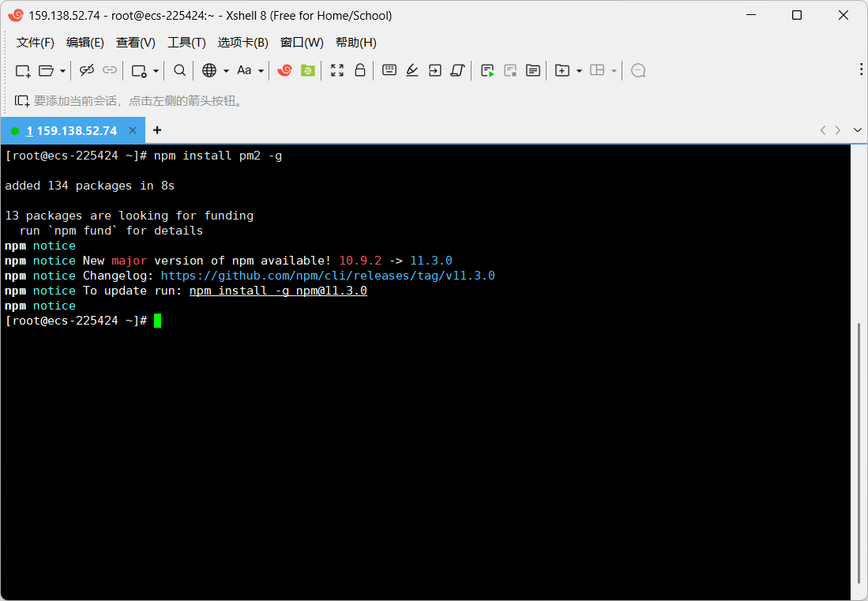Expand the Encoding globe dropdown arrow
Image resolution: width=868 pixels, height=601 pixels.
pyautogui.click(x=226, y=71)
